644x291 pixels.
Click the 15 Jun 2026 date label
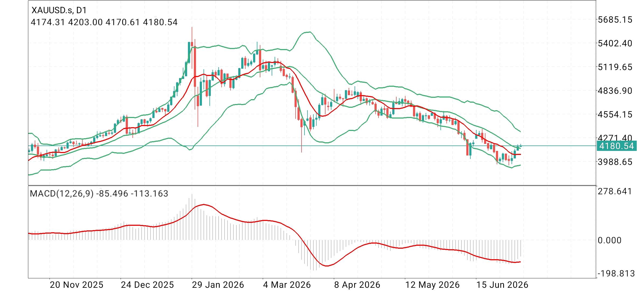[x=502, y=285]
